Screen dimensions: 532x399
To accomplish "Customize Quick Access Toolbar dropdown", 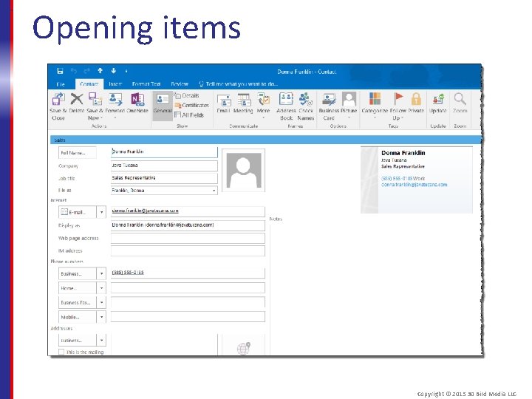I will click(126, 71).
